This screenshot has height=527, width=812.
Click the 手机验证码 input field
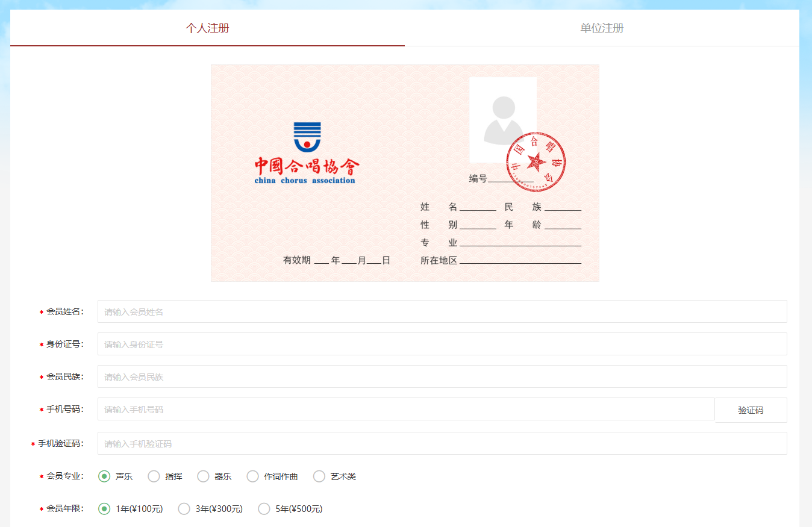point(442,443)
